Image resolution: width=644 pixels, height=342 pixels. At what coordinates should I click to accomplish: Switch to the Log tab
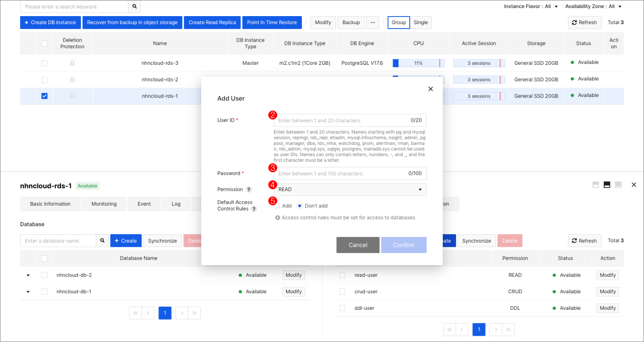click(176, 203)
